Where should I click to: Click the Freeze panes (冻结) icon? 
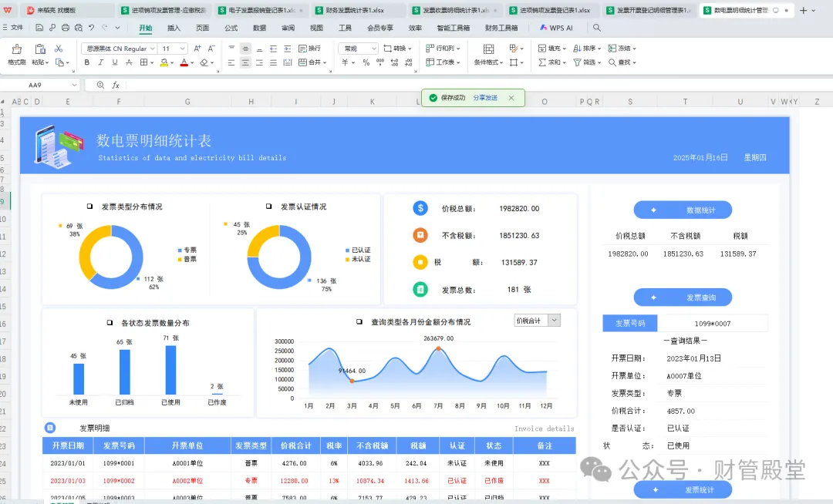(612, 49)
